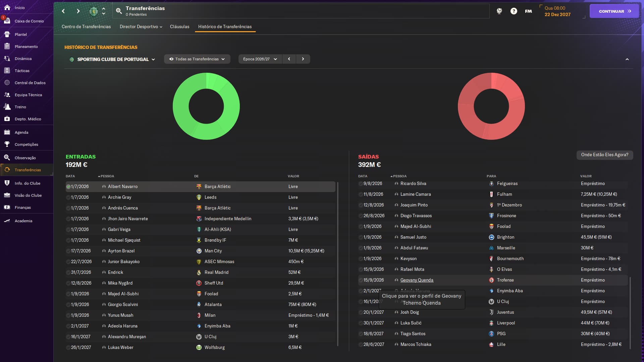The image size is (644, 362).
Task: Open the Época 2026/27 season dropdown
Action: tap(260, 59)
